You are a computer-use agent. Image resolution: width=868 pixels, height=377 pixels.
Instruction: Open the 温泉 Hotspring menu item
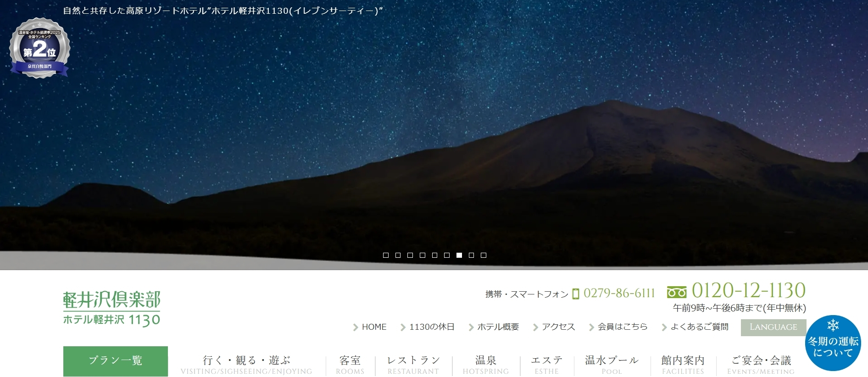pos(486,365)
